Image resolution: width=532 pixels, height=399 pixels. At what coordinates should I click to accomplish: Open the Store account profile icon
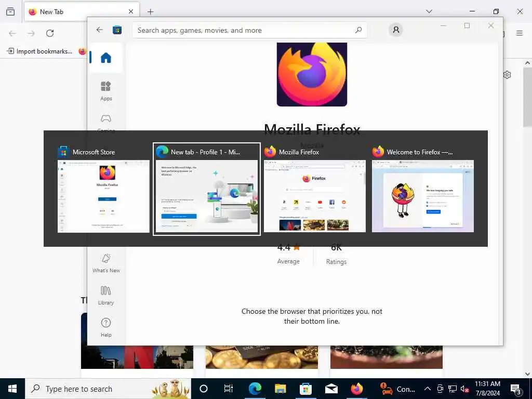pos(395,30)
